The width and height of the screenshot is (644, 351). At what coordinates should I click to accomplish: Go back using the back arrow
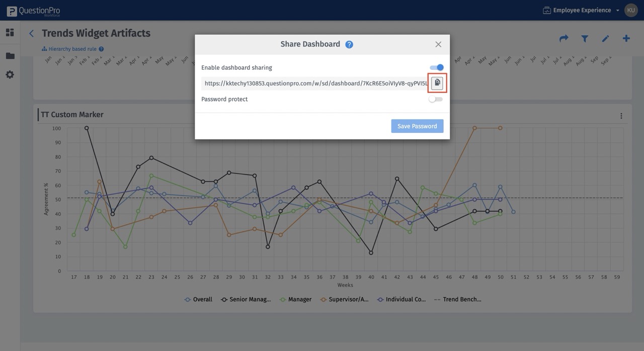click(31, 33)
